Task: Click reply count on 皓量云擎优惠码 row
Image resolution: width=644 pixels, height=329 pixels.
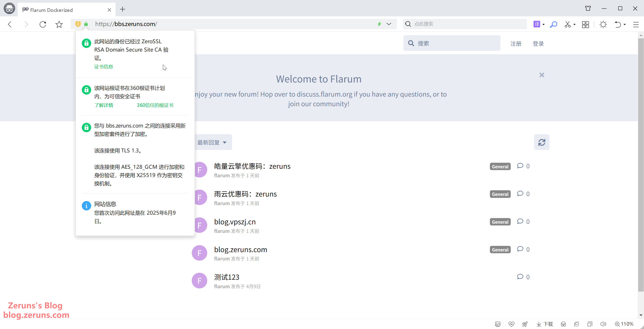Action: pos(523,166)
